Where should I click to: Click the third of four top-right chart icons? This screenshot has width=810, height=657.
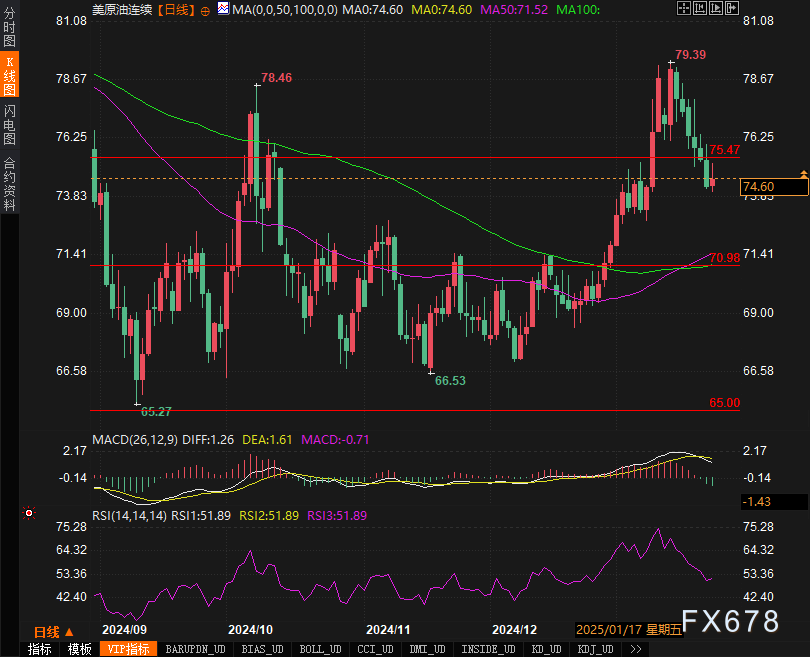click(x=715, y=8)
